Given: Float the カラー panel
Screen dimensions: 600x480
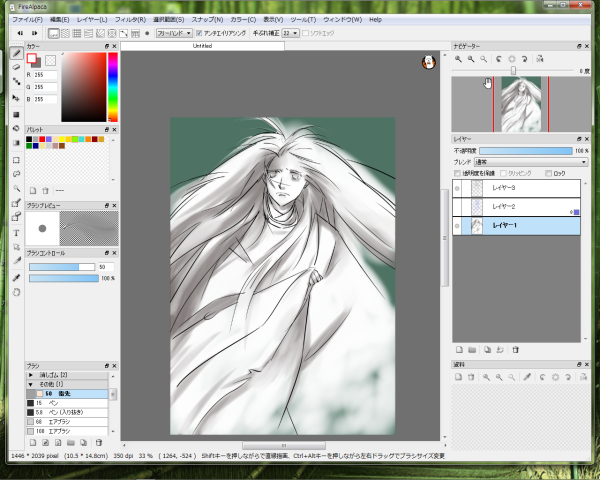Looking at the screenshot, I should point(107,46).
